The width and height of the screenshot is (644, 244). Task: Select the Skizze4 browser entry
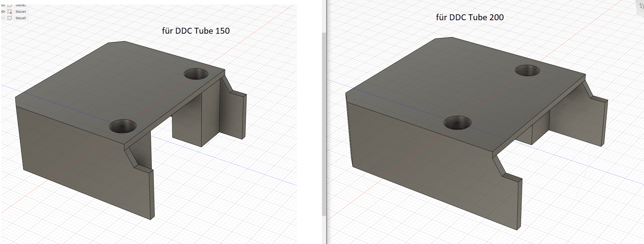(x=21, y=12)
